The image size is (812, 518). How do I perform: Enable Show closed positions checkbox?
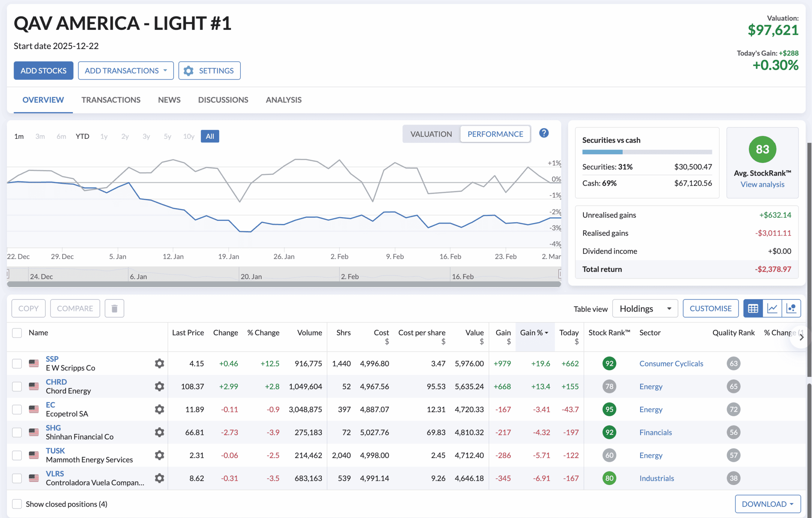[x=17, y=504]
